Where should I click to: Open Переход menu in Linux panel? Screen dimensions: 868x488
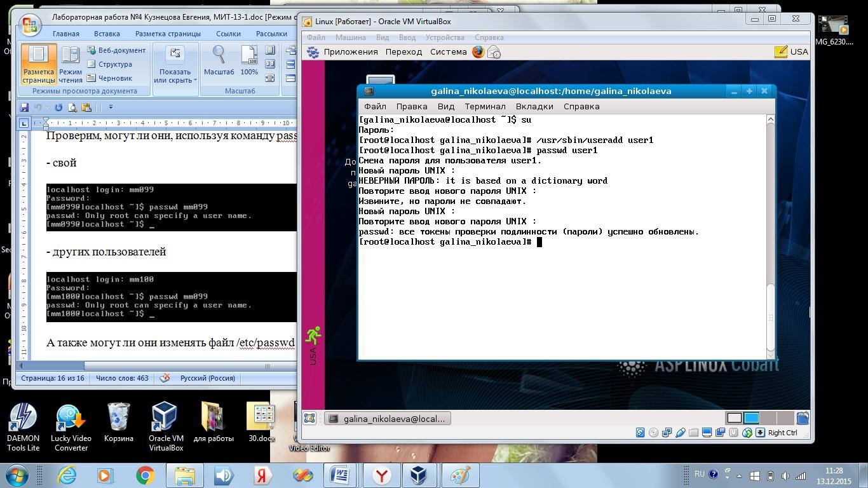(403, 52)
